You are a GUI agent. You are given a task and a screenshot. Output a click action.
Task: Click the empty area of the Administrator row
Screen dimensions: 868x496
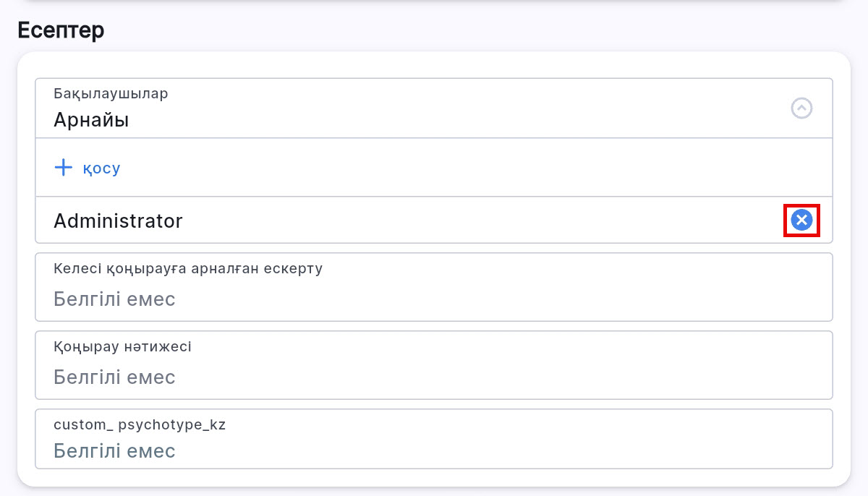point(470,221)
